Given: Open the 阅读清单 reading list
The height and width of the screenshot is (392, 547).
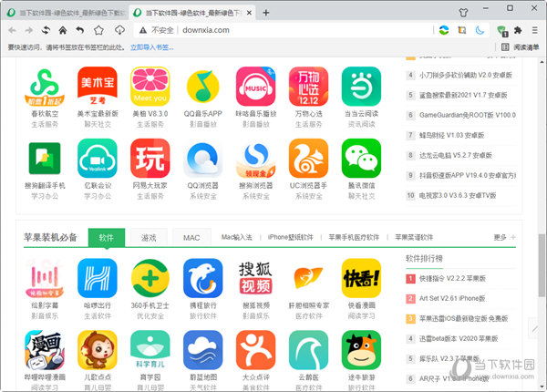Looking at the screenshot, I should pyautogui.click(x=521, y=47).
